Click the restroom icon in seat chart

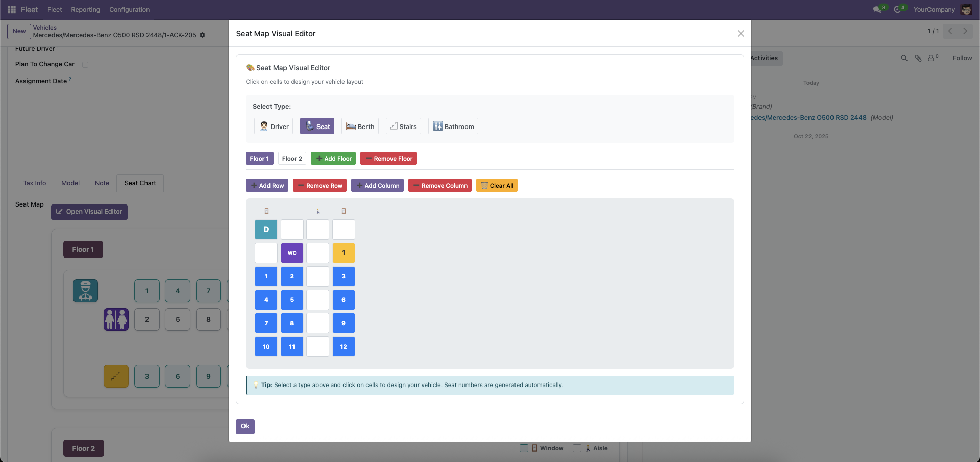click(116, 320)
